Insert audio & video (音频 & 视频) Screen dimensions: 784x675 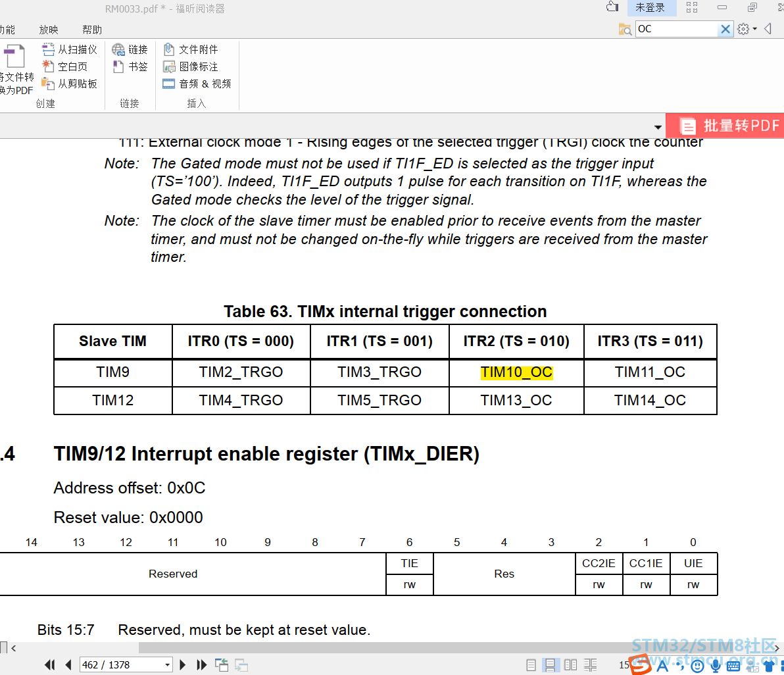(197, 84)
